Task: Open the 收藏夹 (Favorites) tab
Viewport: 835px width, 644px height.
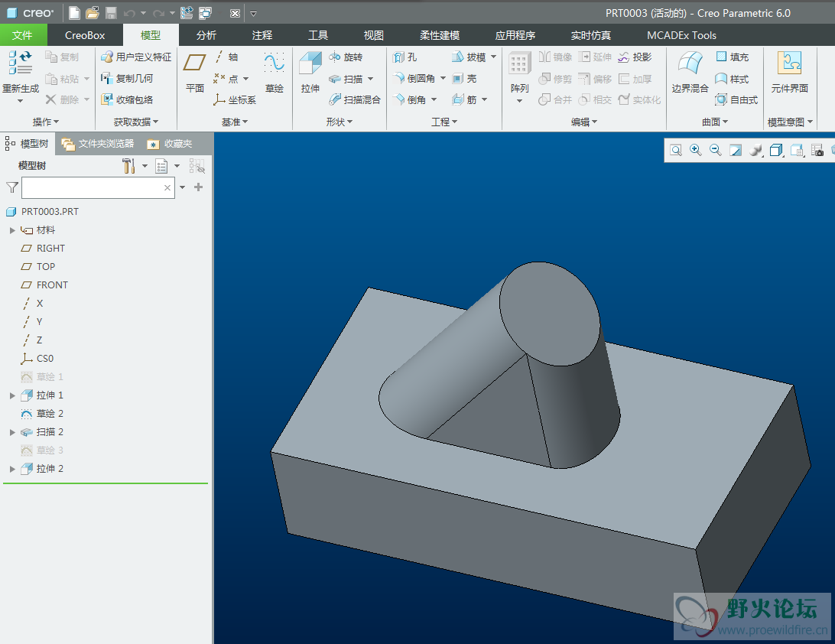Action: (171, 144)
